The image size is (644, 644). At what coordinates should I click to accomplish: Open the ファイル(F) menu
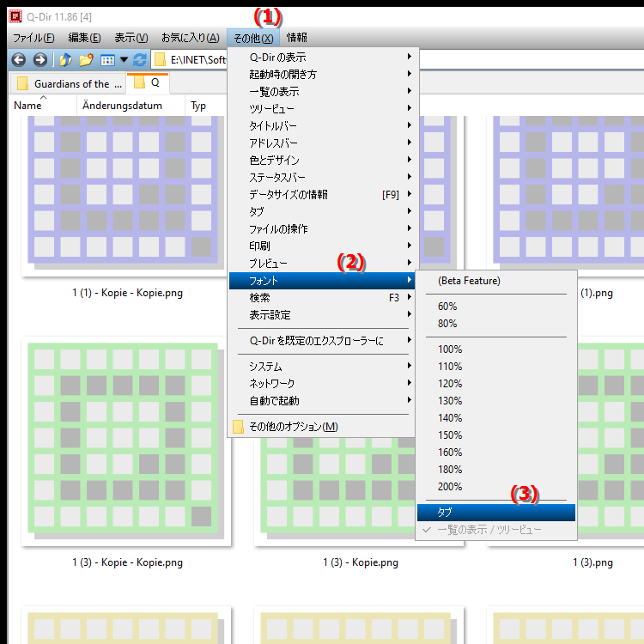click(x=33, y=38)
